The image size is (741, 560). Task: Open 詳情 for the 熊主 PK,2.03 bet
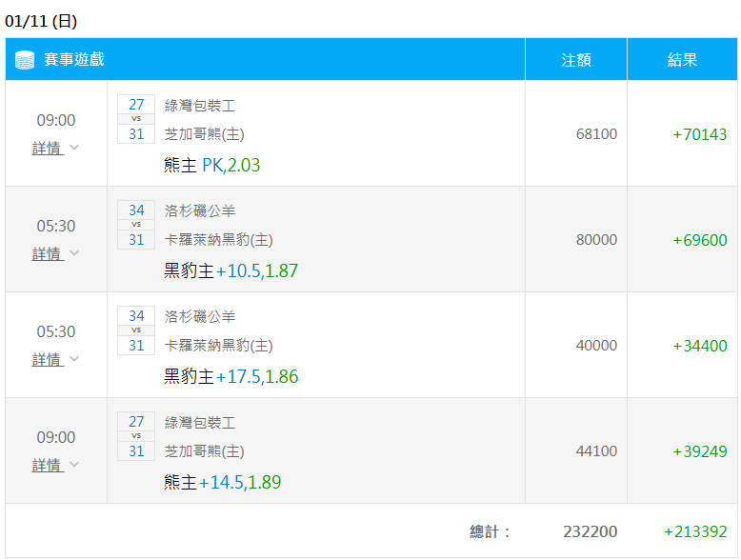click(47, 148)
